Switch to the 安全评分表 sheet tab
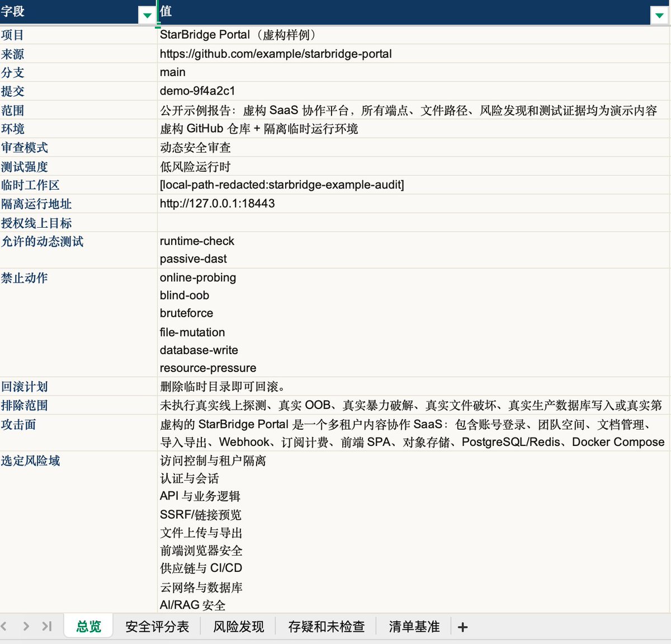This screenshot has height=644, width=671. pyautogui.click(x=157, y=627)
